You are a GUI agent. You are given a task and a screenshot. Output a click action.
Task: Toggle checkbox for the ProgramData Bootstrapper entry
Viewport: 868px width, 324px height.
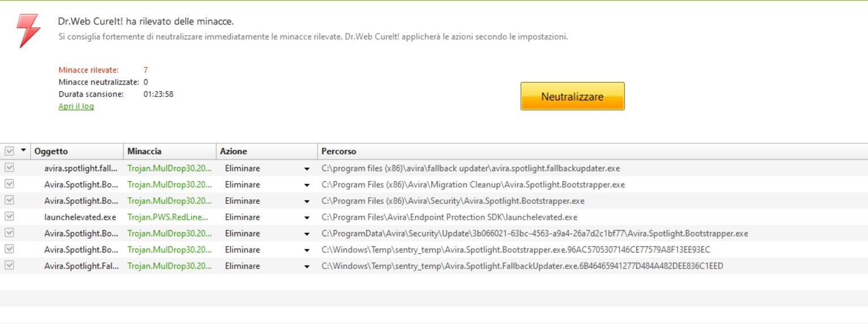9,233
